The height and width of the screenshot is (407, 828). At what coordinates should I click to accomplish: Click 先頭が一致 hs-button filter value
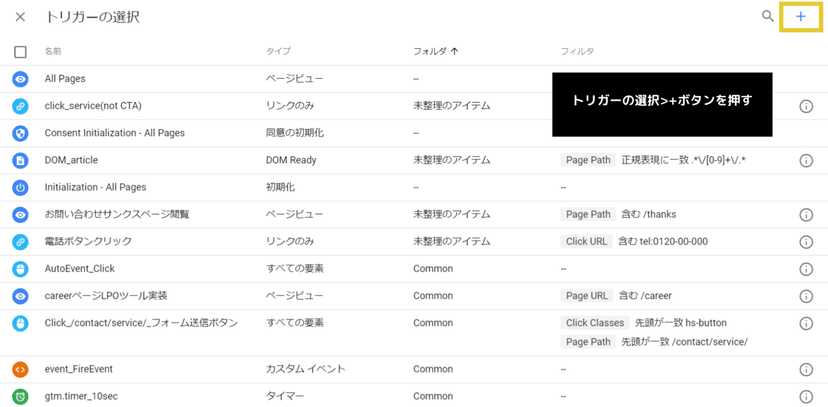click(x=681, y=323)
